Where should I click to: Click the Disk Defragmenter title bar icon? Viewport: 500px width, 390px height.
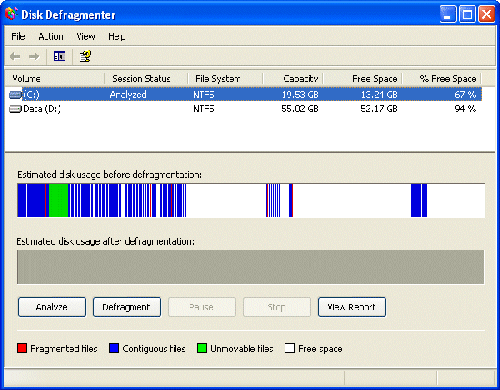click(11, 14)
